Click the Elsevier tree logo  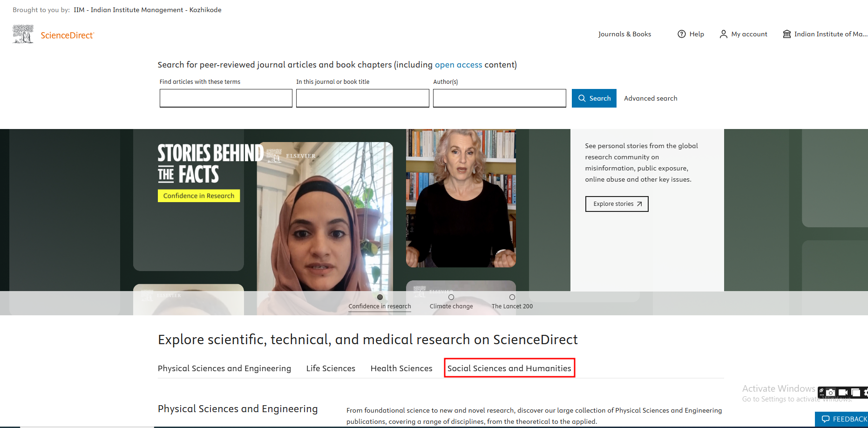pos(23,34)
